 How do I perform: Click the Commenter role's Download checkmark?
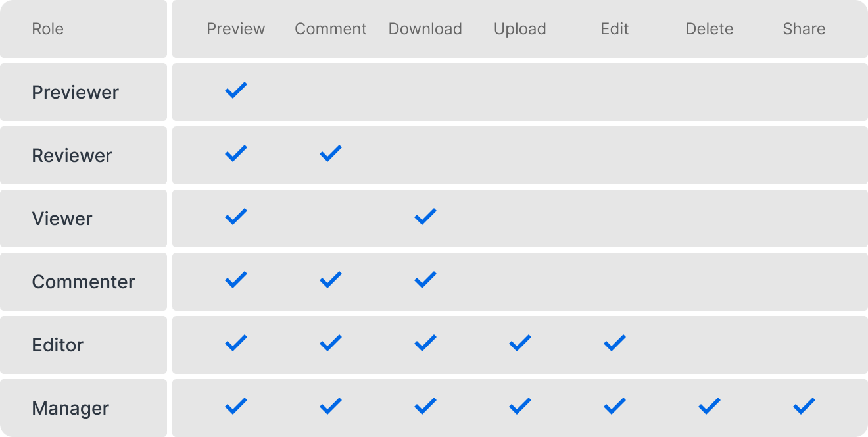coord(425,280)
